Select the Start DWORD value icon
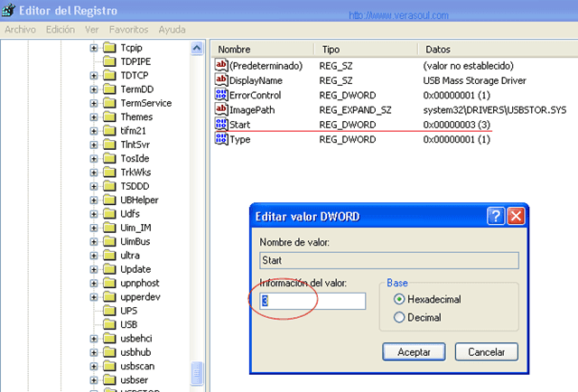Image resolution: width=578 pixels, height=392 pixels. tap(221, 124)
